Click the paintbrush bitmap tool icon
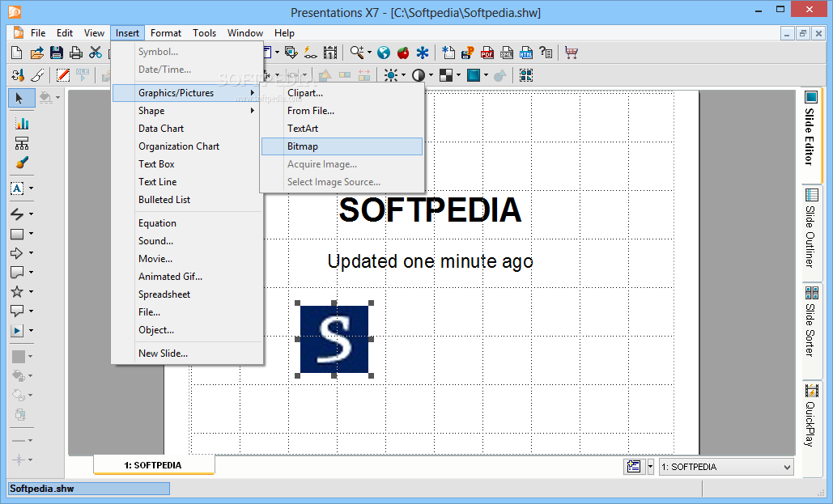Viewport: 833px width, 504px height. click(22, 163)
